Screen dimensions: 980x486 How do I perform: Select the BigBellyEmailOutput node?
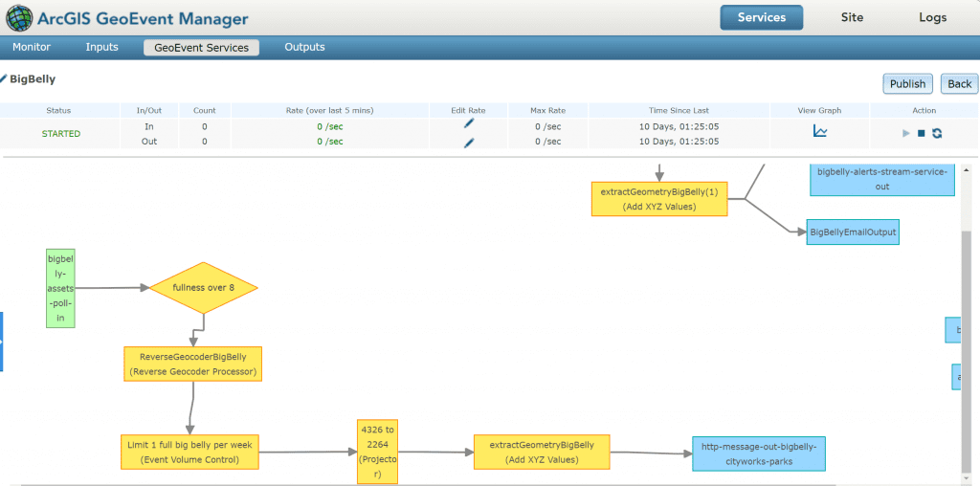coord(853,232)
